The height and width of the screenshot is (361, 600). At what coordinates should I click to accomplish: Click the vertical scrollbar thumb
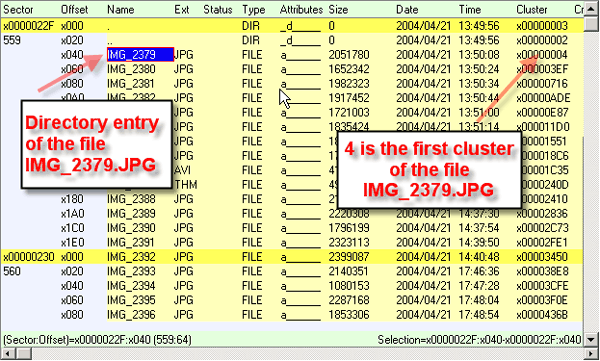click(x=591, y=24)
